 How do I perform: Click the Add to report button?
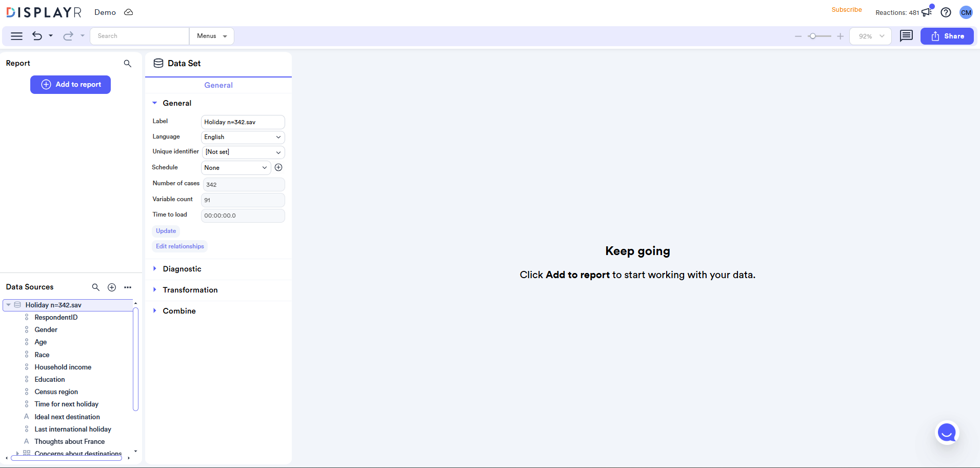coord(70,84)
